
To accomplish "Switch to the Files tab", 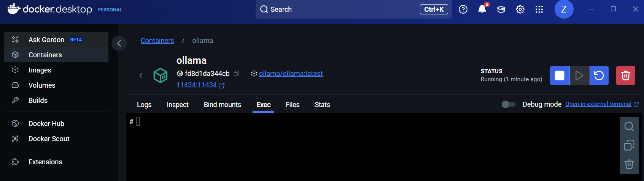I will [x=293, y=105].
